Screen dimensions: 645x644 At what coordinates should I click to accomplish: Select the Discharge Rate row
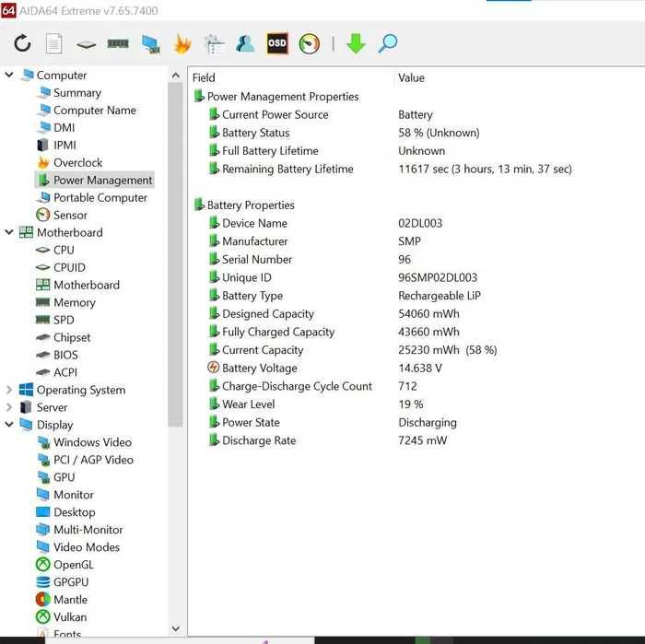click(417, 440)
